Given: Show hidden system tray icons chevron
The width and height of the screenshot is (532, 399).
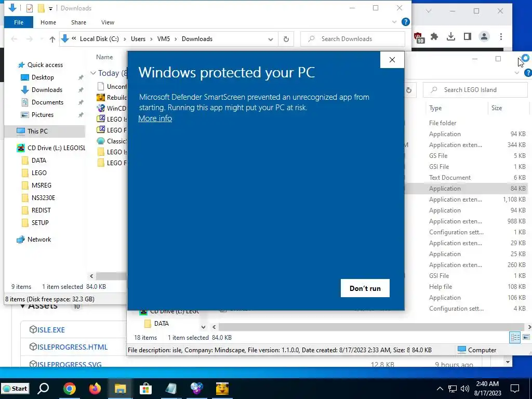Looking at the screenshot, I should click(x=440, y=389).
